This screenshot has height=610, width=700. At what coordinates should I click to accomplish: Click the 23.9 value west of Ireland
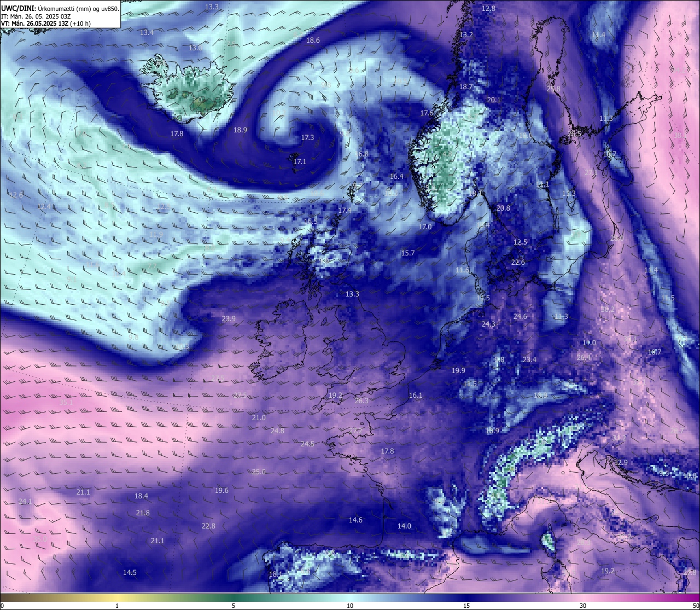tap(229, 319)
